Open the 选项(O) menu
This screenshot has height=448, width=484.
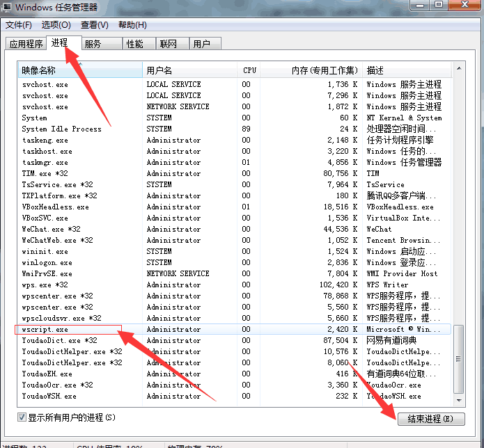(56, 25)
